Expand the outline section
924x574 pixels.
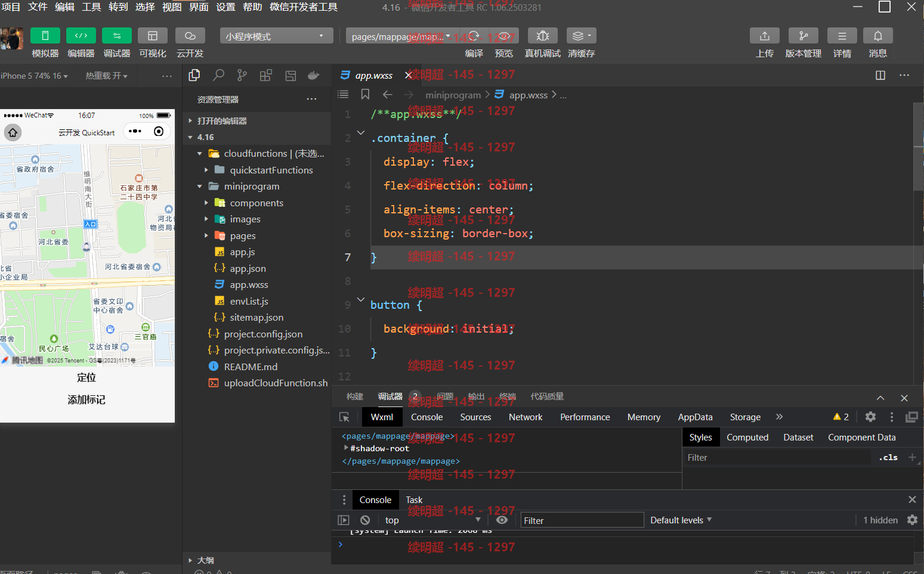coord(257,560)
